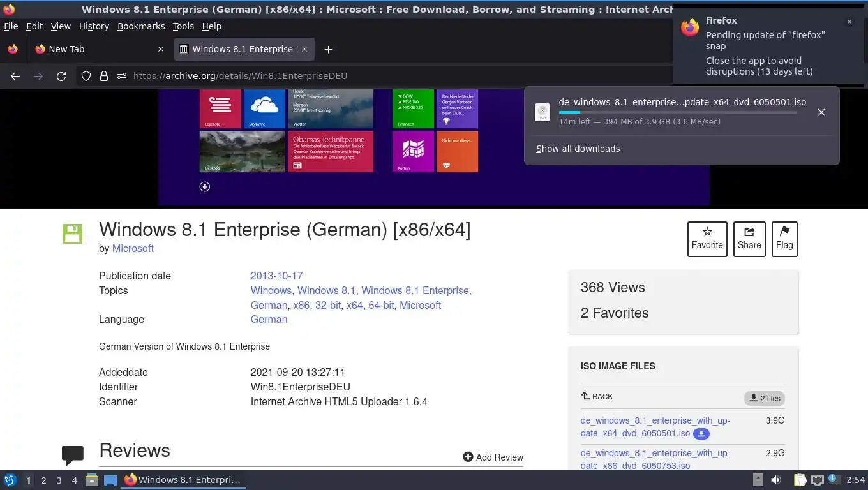Click the update notifier tray icon
868x490 pixels.
pos(834,480)
